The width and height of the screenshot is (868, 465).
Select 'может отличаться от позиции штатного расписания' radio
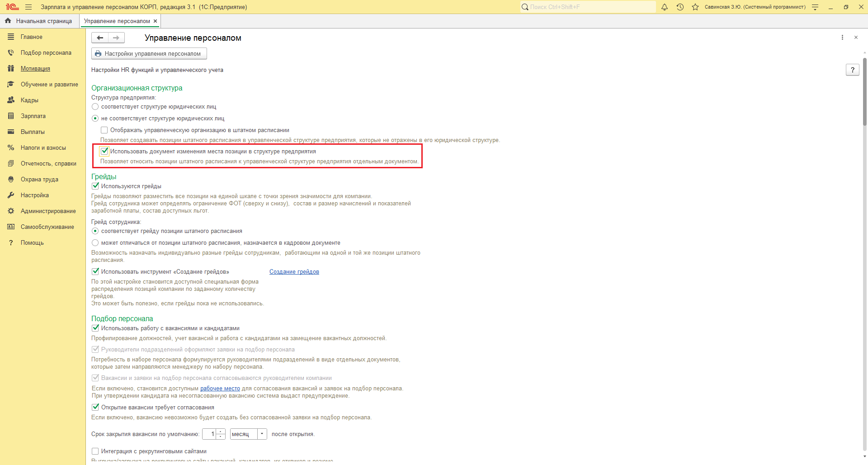[x=95, y=243]
